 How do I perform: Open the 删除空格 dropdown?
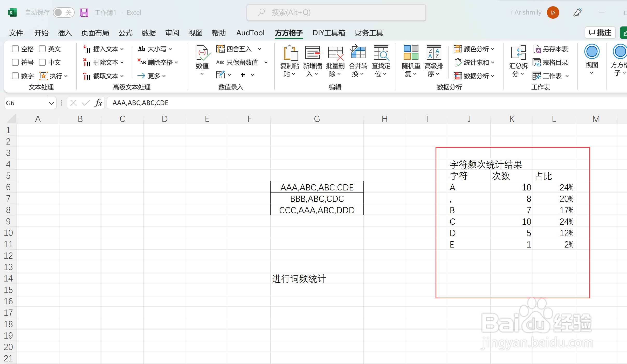click(x=177, y=62)
